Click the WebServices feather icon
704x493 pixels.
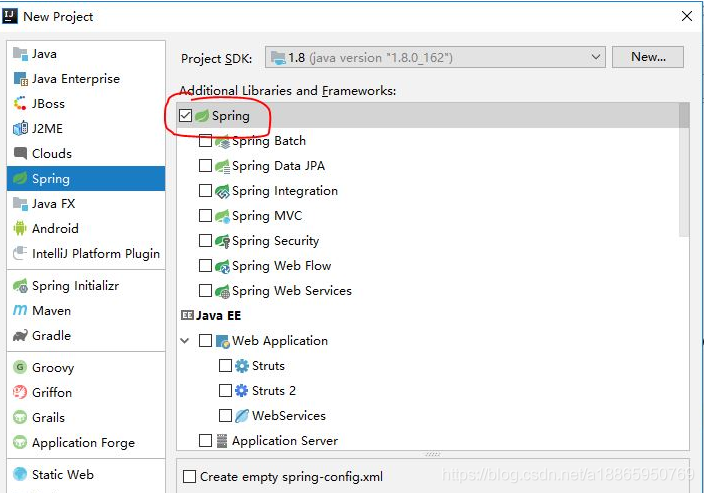coord(242,416)
